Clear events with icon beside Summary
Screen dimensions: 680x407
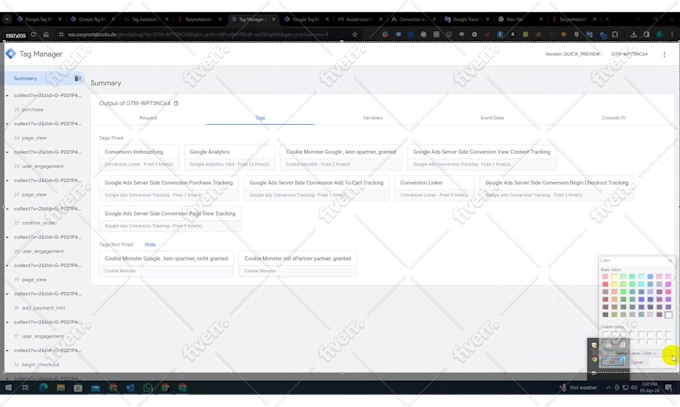click(x=78, y=78)
